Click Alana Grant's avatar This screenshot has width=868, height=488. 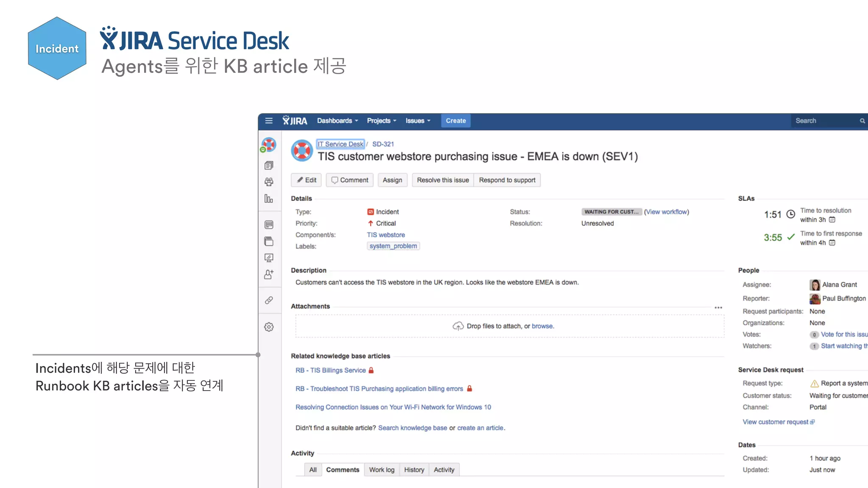pyautogui.click(x=815, y=285)
